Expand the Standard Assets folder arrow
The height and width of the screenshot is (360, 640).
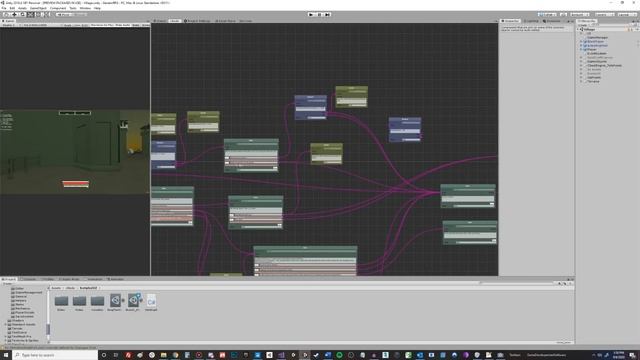click(5, 324)
